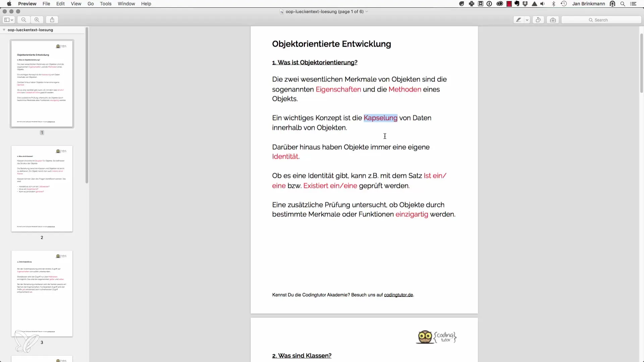Open the 1Password menu bar icon
The image size is (644, 362).
point(489,4)
